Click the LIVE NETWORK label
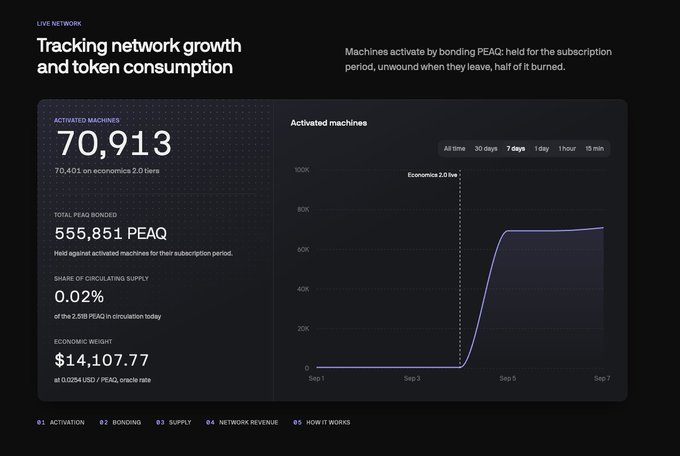The width and height of the screenshot is (680, 456). (59, 23)
